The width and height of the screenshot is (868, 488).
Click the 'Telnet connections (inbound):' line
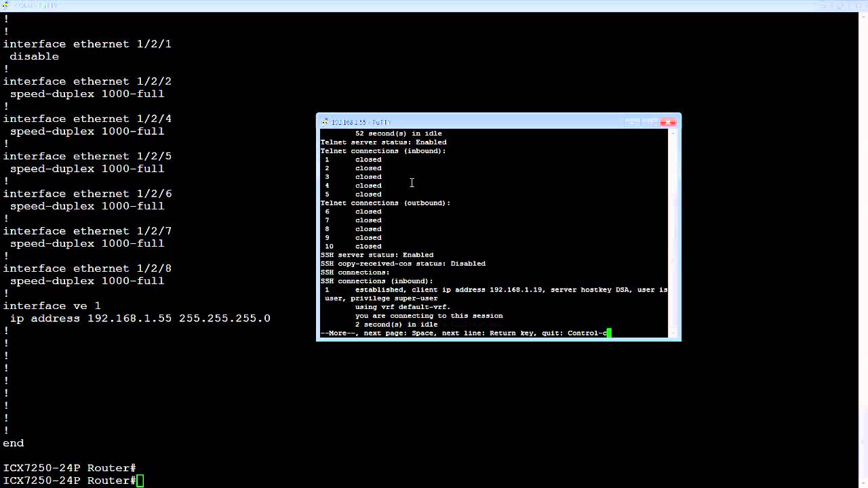[383, 151]
